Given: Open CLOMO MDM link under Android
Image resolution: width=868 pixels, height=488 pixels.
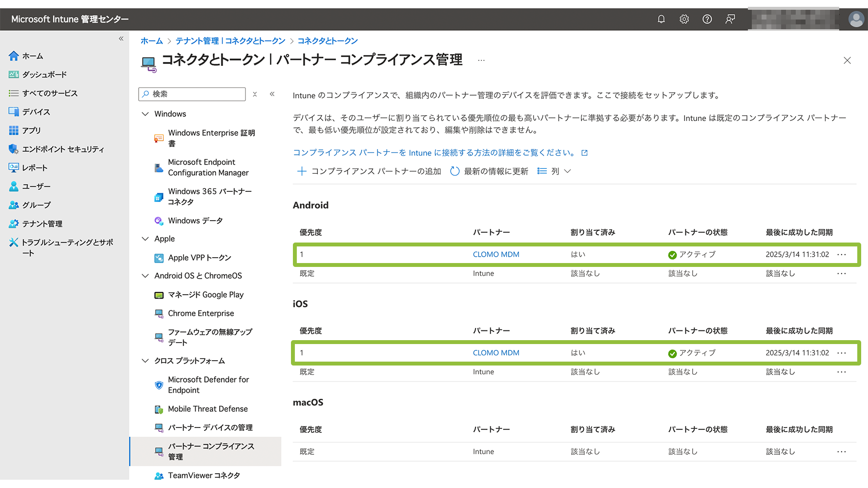Looking at the screenshot, I should click(496, 254).
